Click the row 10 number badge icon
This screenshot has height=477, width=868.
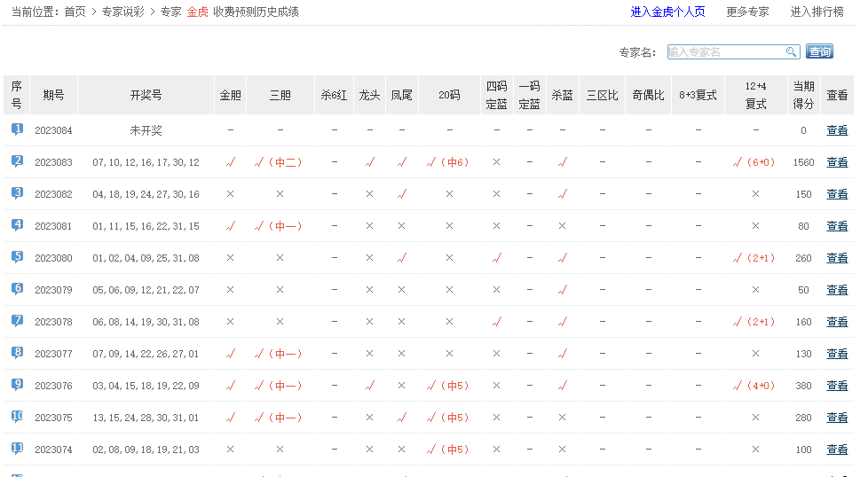(x=17, y=417)
